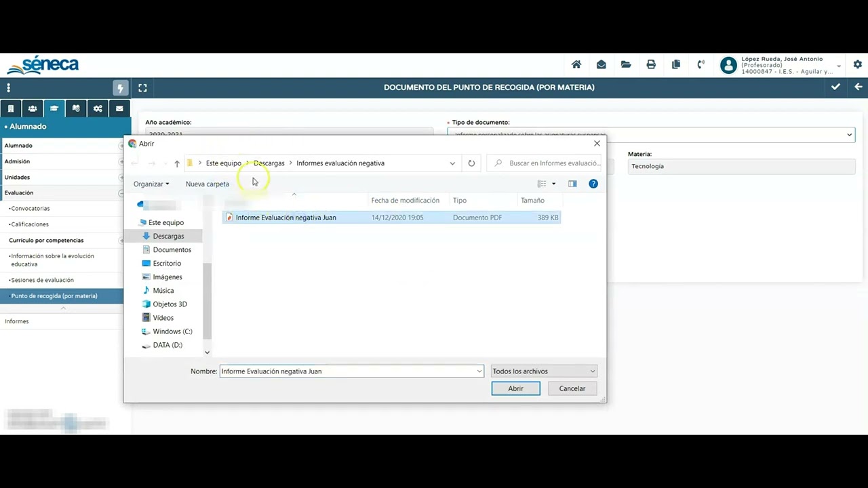Open the messages envelope icon in Séneca header

coord(601,64)
